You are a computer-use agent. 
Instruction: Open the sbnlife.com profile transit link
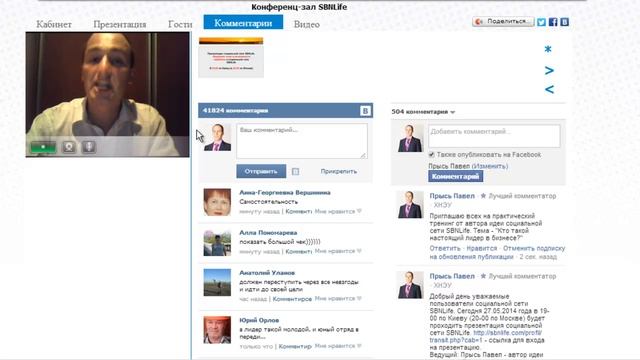coord(486,337)
